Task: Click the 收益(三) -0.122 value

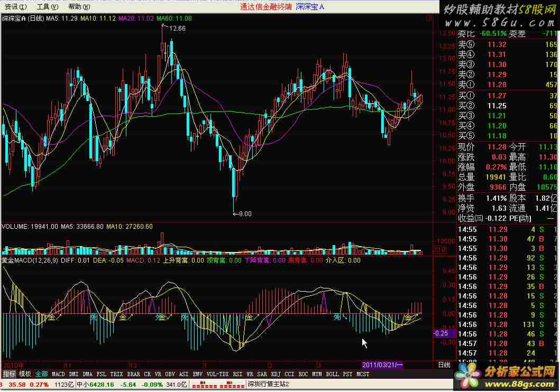Action: [x=497, y=218]
